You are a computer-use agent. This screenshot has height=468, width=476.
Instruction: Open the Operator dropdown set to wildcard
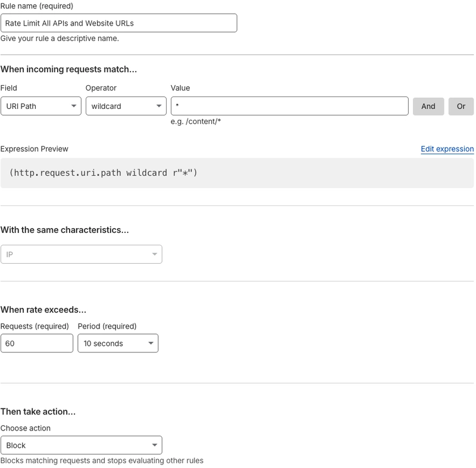[x=126, y=106]
